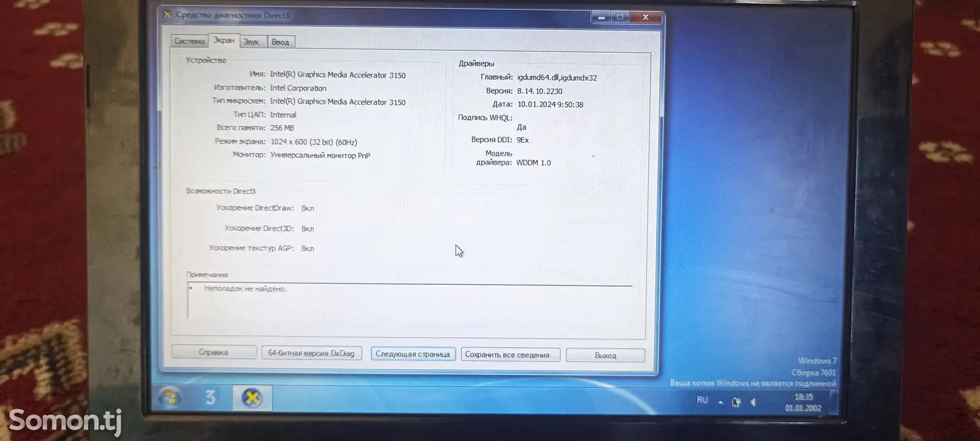Click DDI version '9Ex' value
This screenshot has width=980, height=441.
click(523, 140)
